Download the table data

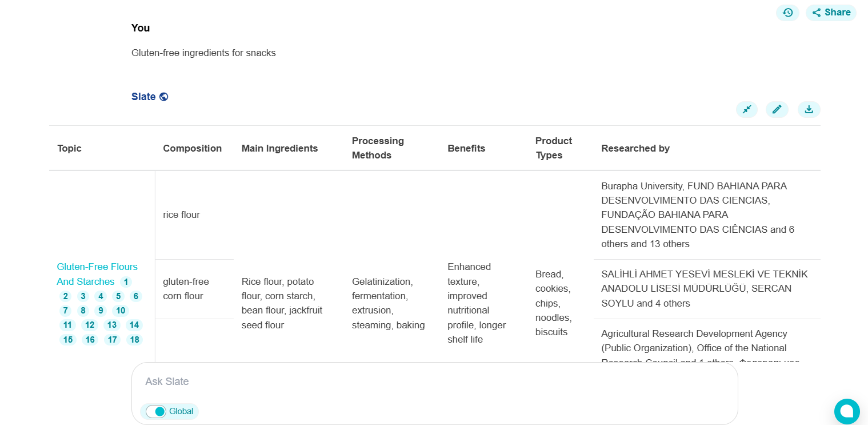809,109
